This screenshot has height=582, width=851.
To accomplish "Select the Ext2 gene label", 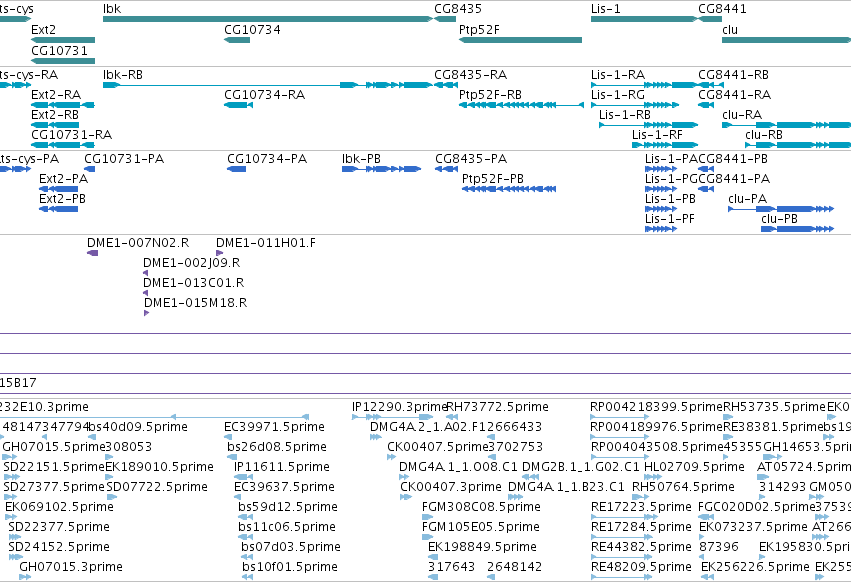I will (43, 29).
